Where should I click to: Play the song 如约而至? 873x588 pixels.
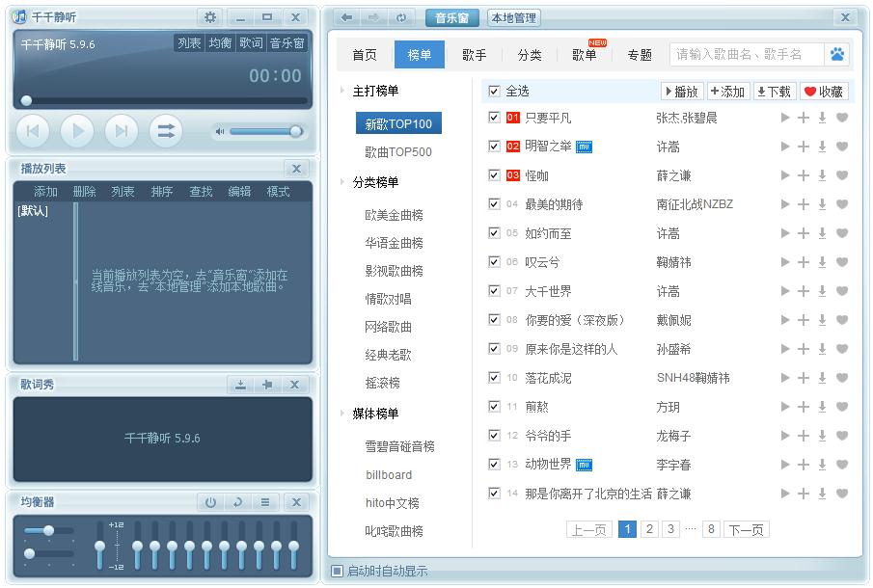(x=785, y=233)
